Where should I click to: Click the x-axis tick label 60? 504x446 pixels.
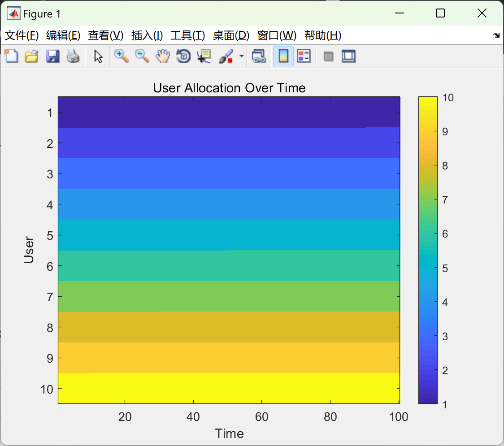click(x=262, y=417)
